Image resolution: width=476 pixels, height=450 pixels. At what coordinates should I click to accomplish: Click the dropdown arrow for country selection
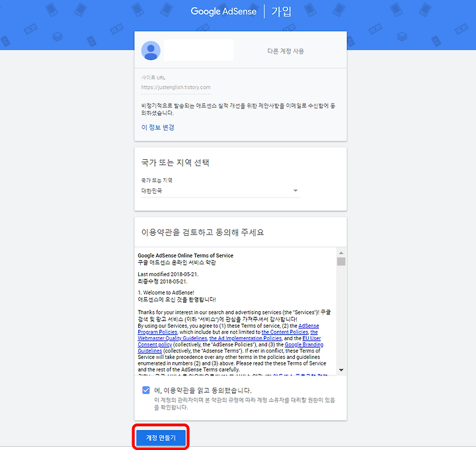(296, 190)
